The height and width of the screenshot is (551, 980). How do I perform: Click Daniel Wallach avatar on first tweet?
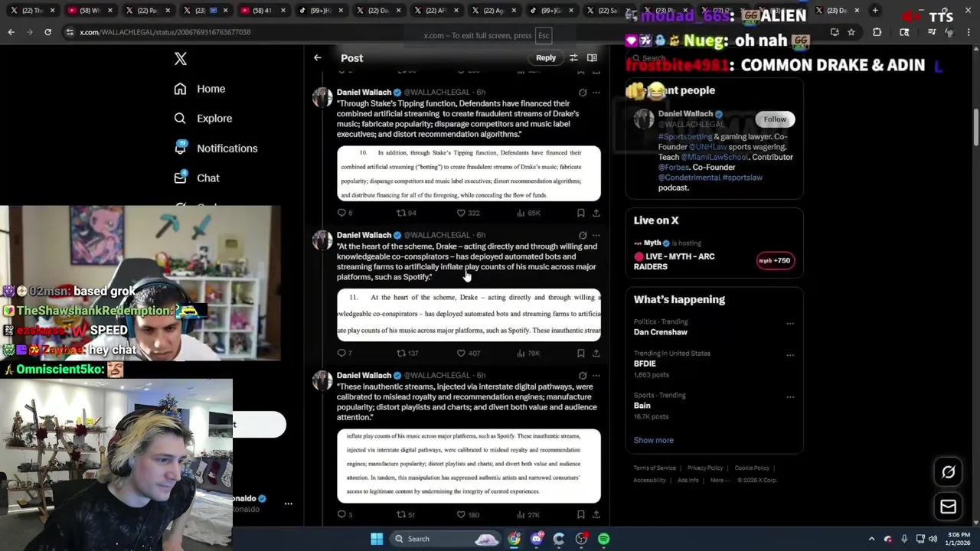[x=322, y=97]
